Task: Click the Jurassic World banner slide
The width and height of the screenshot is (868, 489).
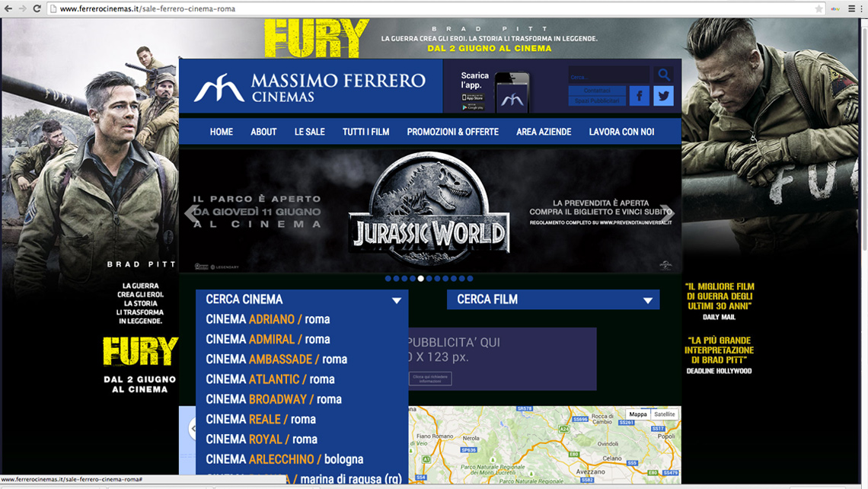Action: pos(430,210)
